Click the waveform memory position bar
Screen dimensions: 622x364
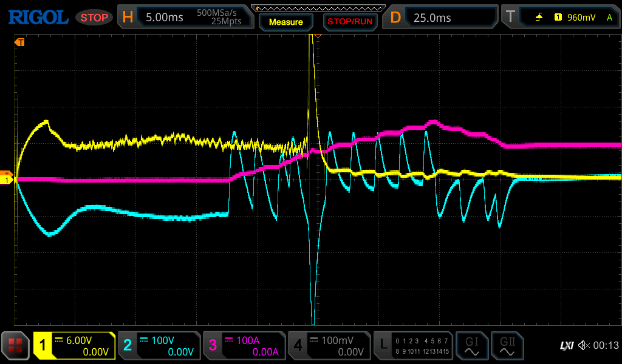tap(322, 7)
